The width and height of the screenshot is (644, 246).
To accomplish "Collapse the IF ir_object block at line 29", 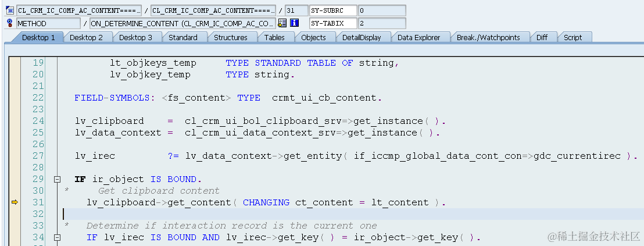I will click(x=58, y=180).
